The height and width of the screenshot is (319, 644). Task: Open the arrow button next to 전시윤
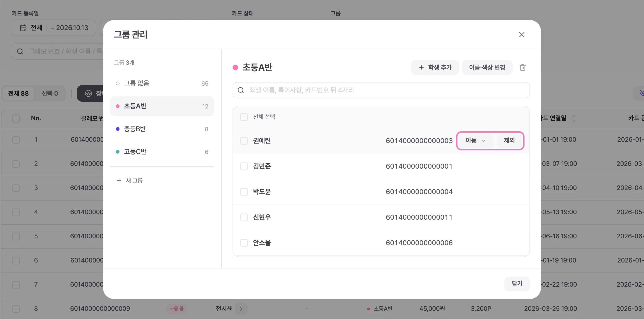click(x=241, y=309)
